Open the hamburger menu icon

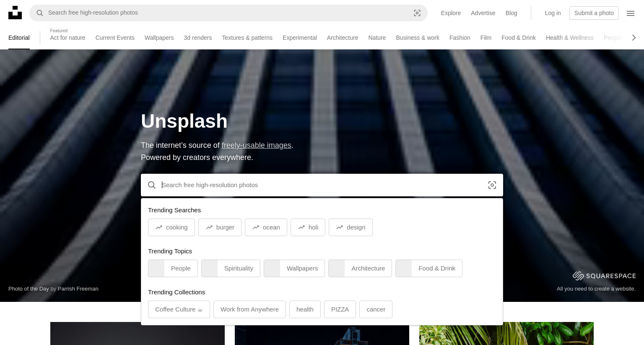(x=631, y=13)
